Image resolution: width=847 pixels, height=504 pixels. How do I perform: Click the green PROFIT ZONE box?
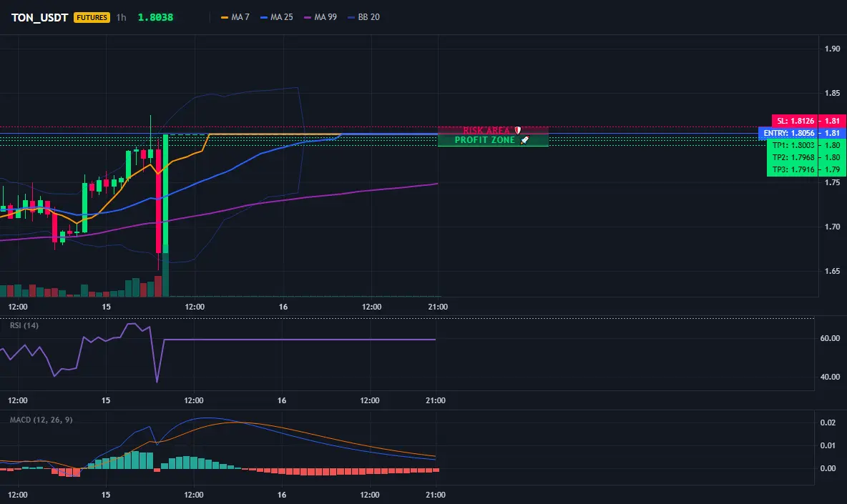(493, 140)
